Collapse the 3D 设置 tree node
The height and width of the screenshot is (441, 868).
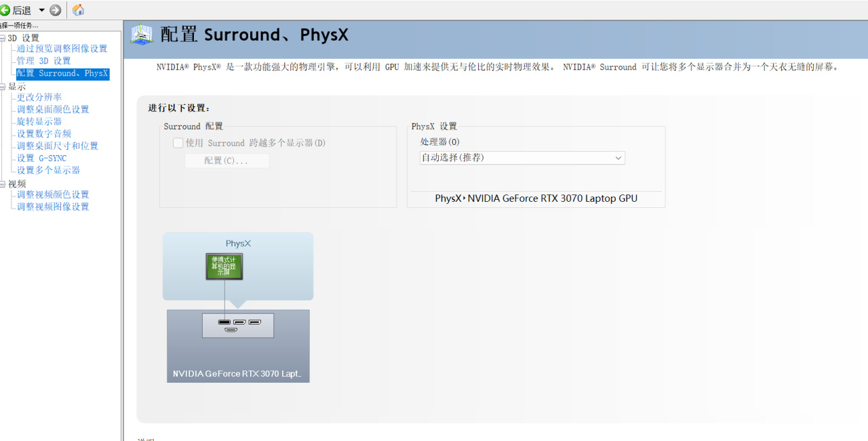tap(3, 39)
